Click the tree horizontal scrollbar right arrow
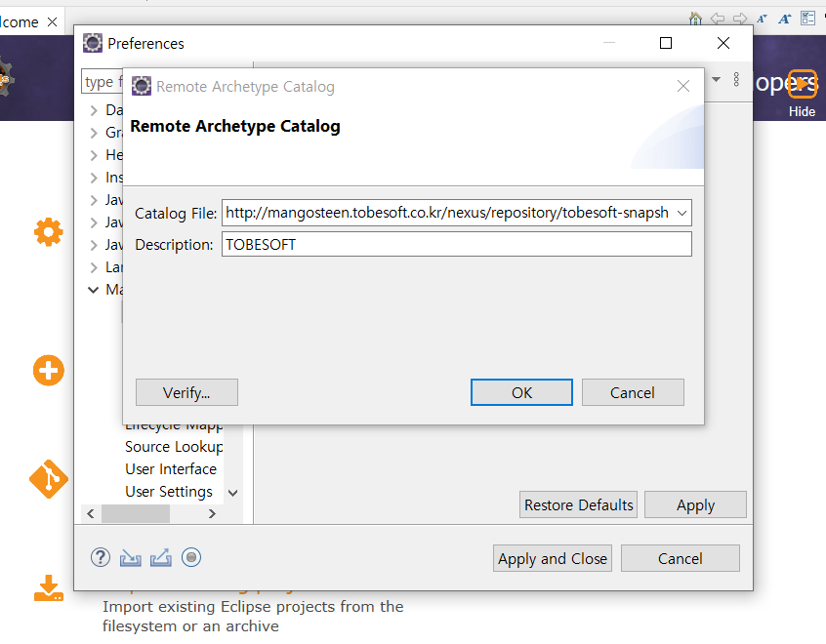Image resolution: width=826 pixels, height=644 pixels. [x=212, y=513]
